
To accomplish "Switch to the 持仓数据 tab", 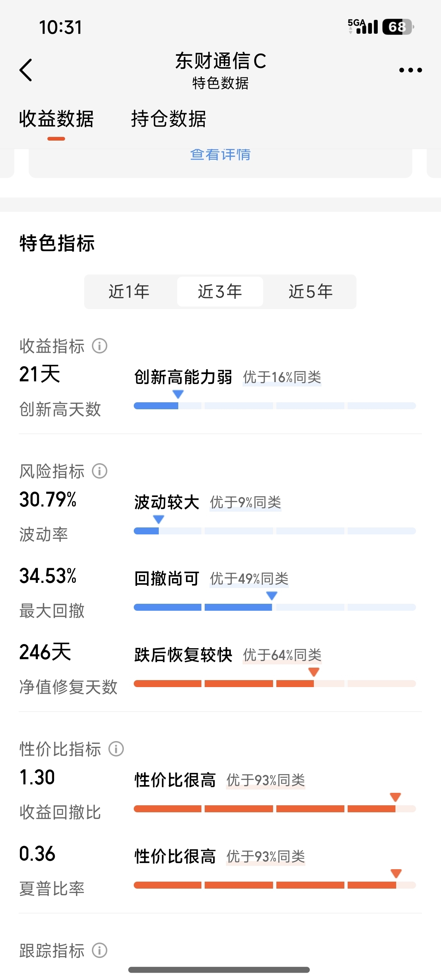I will click(169, 119).
